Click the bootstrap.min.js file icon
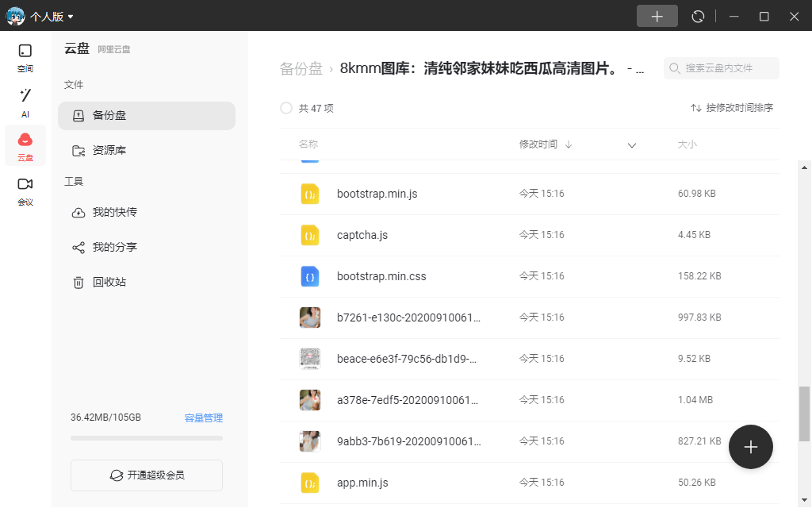 [x=310, y=194]
